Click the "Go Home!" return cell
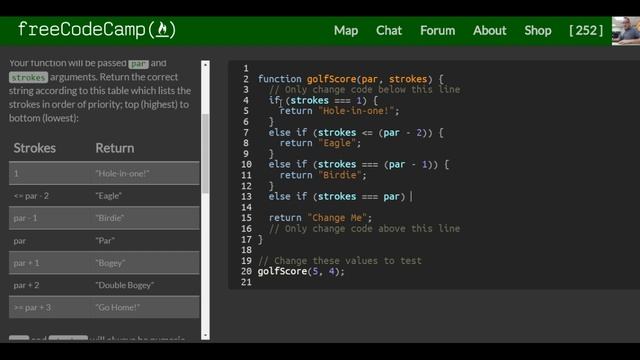 click(x=118, y=307)
